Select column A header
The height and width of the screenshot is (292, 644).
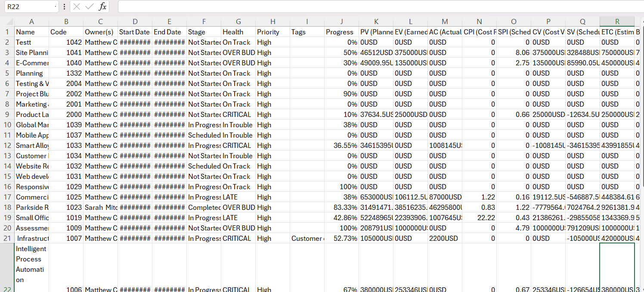[x=31, y=22]
